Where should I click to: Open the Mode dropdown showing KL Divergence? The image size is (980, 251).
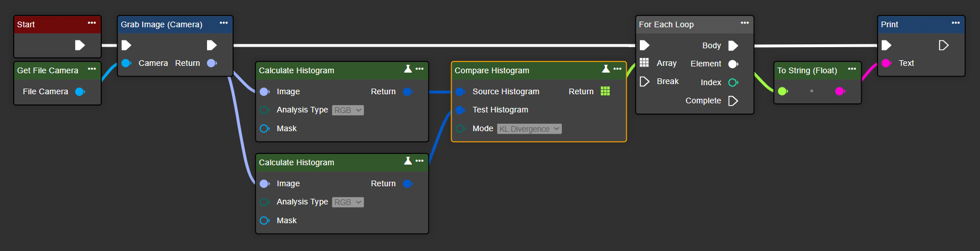[x=529, y=129]
